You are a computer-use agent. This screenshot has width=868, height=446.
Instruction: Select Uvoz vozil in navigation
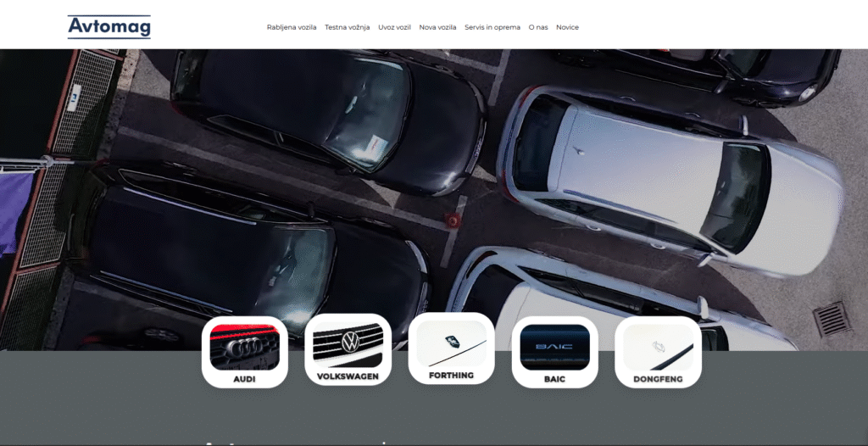point(394,27)
